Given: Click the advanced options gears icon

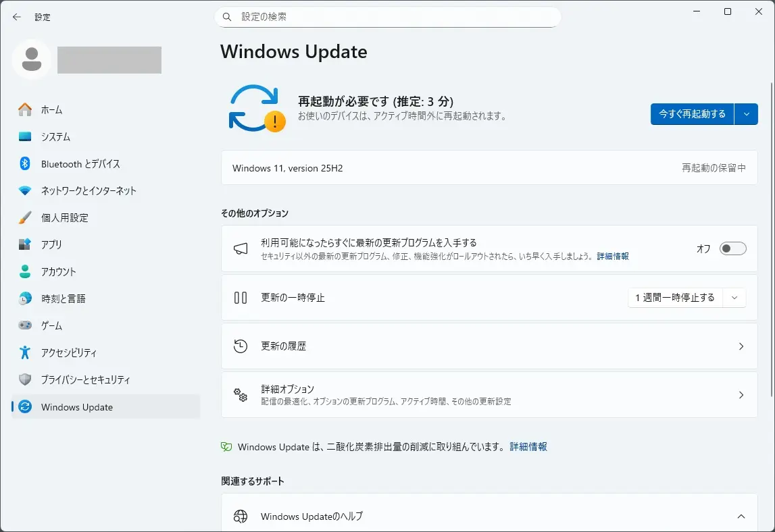Looking at the screenshot, I should 241,395.
